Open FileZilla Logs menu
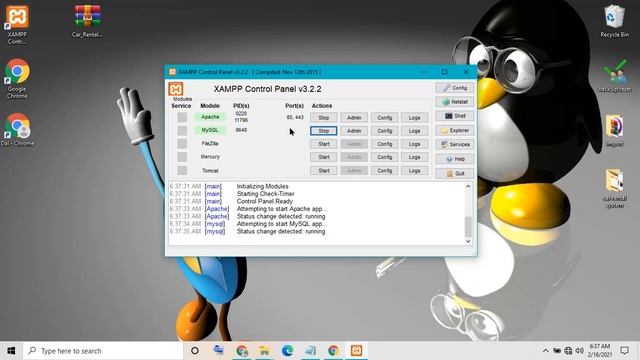Screen dimensions: 640x360 (x=414, y=144)
